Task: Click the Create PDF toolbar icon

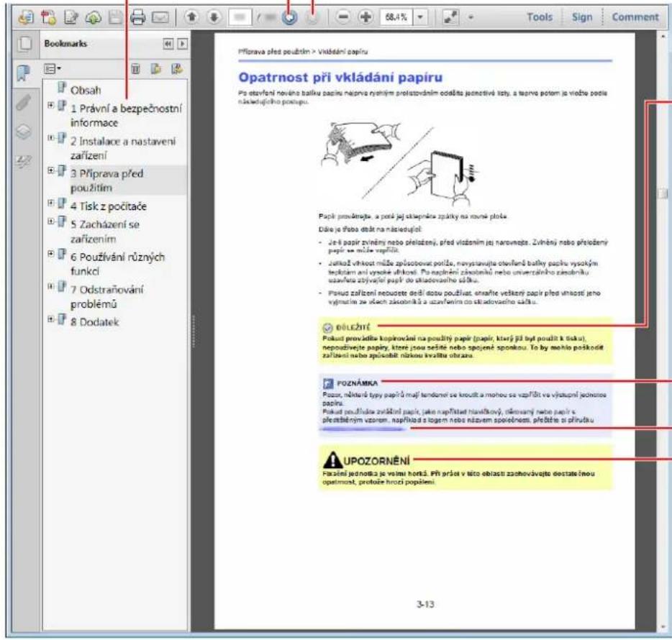Action: coord(27,17)
